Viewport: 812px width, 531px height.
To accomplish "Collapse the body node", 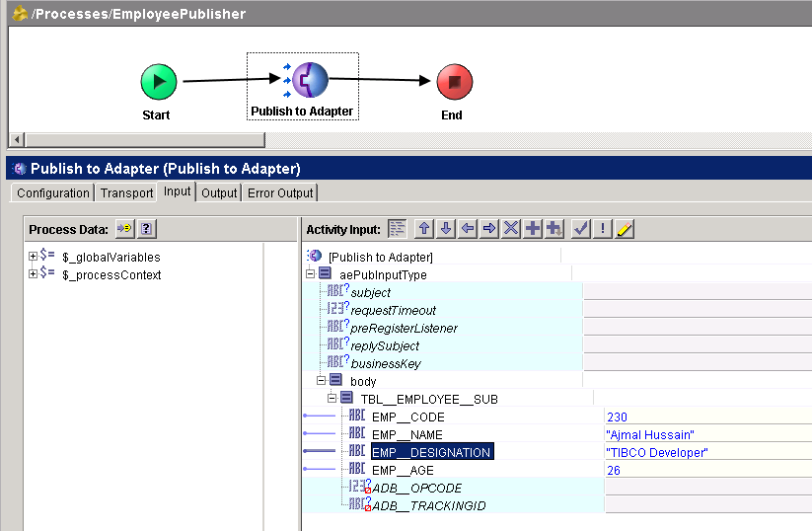I will pyautogui.click(x=321, y=380).
